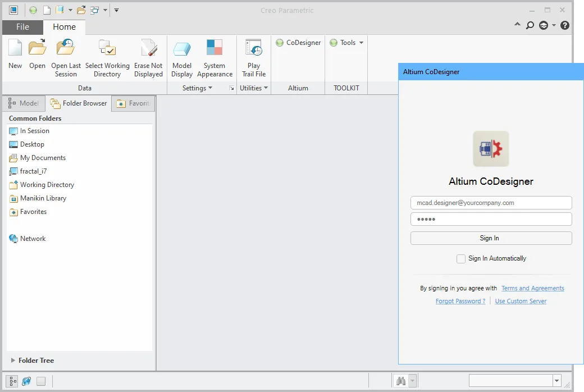Select the Folder Browser tab
This screenshot has height=392, width=584.
(78, 103)
